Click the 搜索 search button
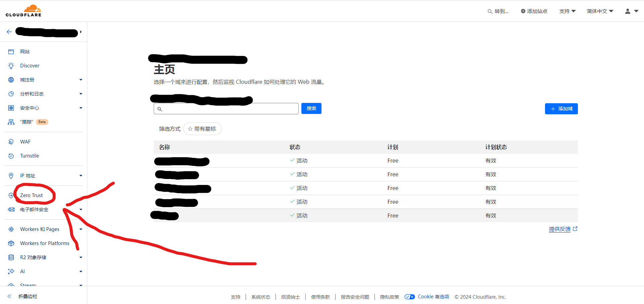This screenshot has height=304, width=644. pyautogui.click(x=311, y=108)
